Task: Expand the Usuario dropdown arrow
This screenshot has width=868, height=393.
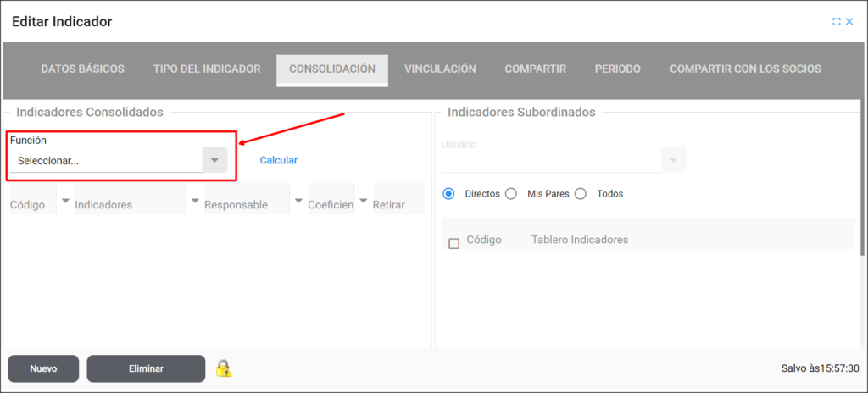Action: pyautogui.click(x=674, y=159)
